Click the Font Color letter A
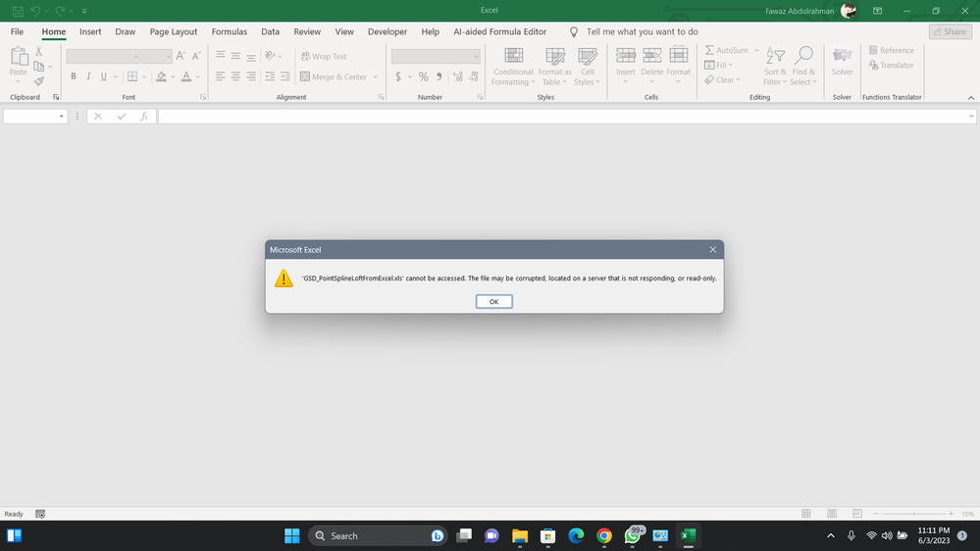This screenshot has height=551, width=980. [x=185, y=76]
